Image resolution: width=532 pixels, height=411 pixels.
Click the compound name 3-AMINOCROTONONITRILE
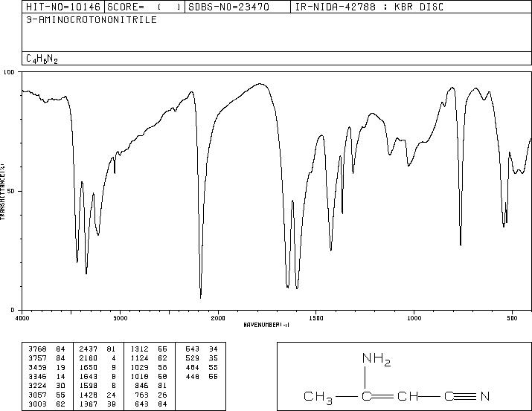click(92, 19)
